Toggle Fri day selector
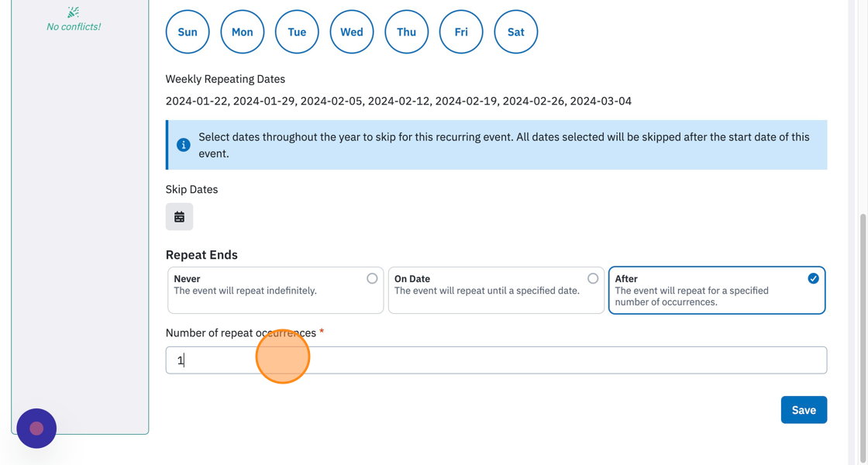This screenshot has height=465, width=868. 461,32
